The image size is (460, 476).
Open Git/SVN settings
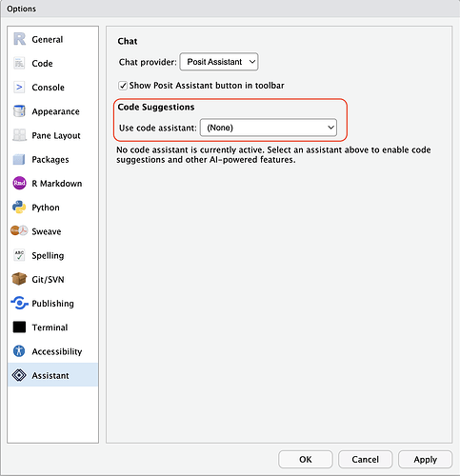pyautogui.click(x=53, y=279)
